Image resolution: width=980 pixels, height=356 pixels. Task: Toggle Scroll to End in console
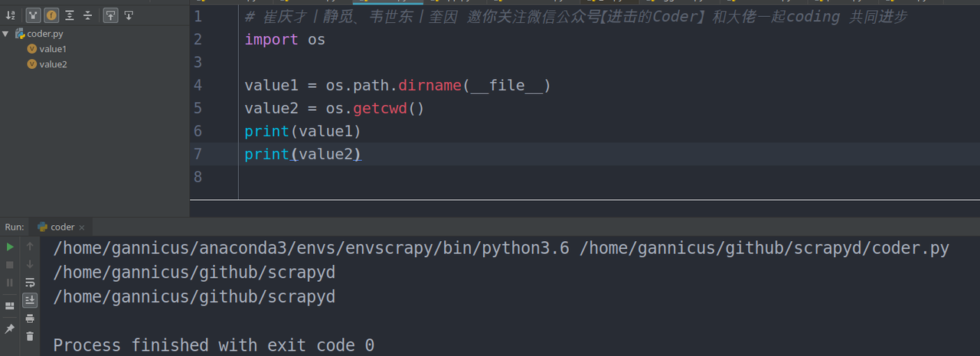30,300
